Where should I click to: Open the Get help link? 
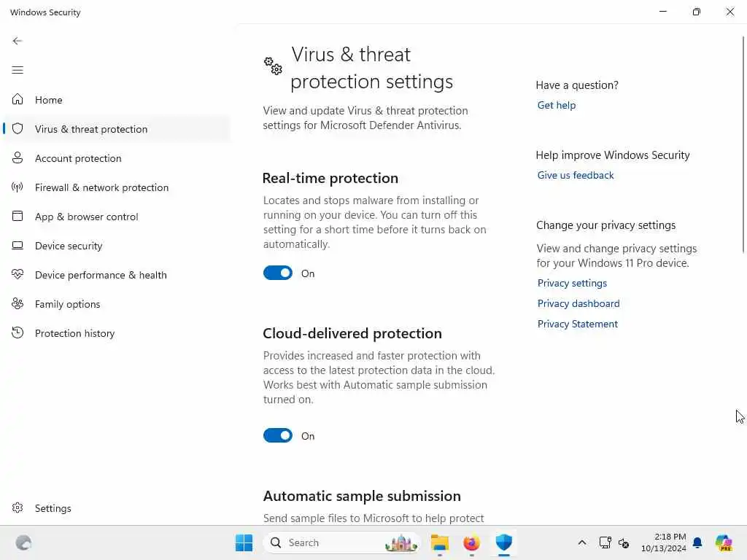click(557, 105)
